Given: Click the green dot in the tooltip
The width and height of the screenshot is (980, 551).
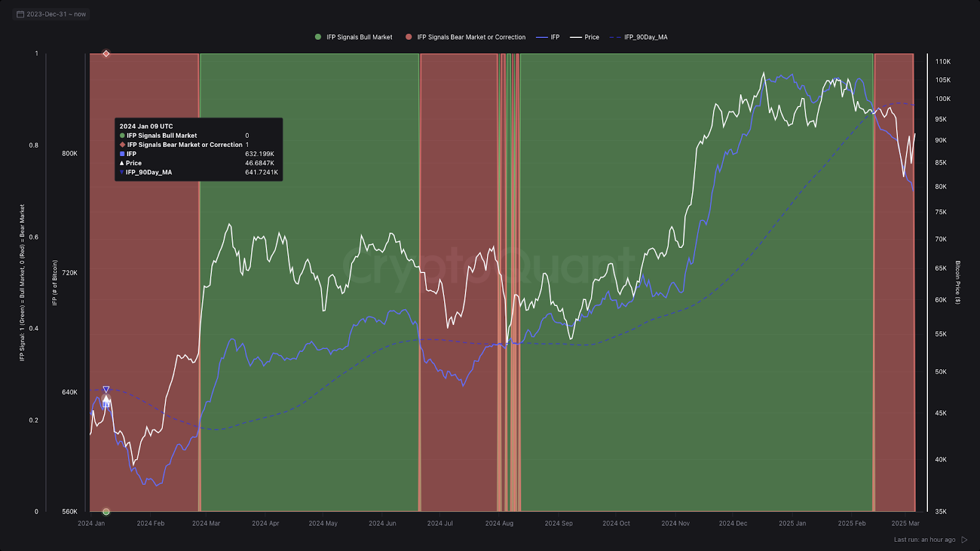Looking at the screenshot, I should 123,136.
